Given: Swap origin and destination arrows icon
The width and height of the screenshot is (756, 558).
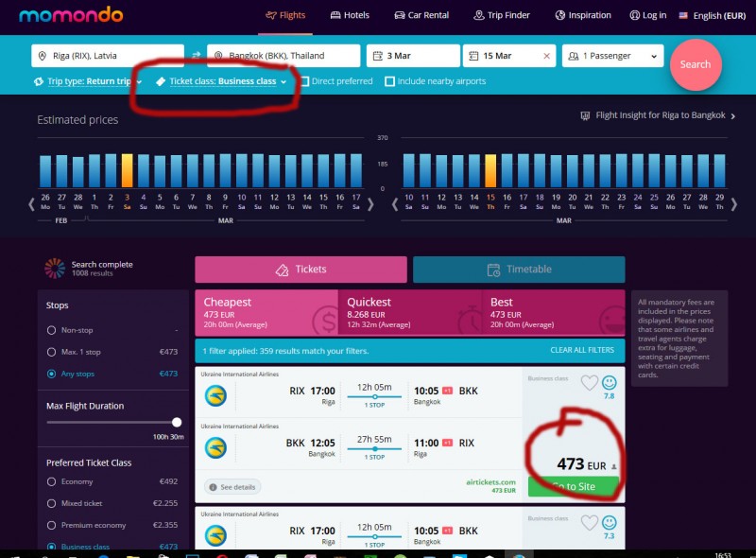Looking at the screenshot, I should click(x=196, y=55).
